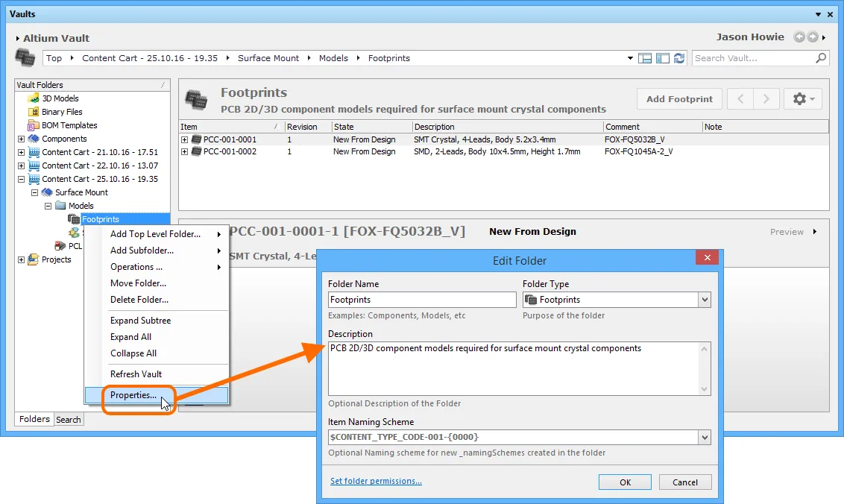Click the vault icon beside the breadcrumb bar
Image resolution: width=844 pixels, height=504 pixels.
click(x=25, y=57)
